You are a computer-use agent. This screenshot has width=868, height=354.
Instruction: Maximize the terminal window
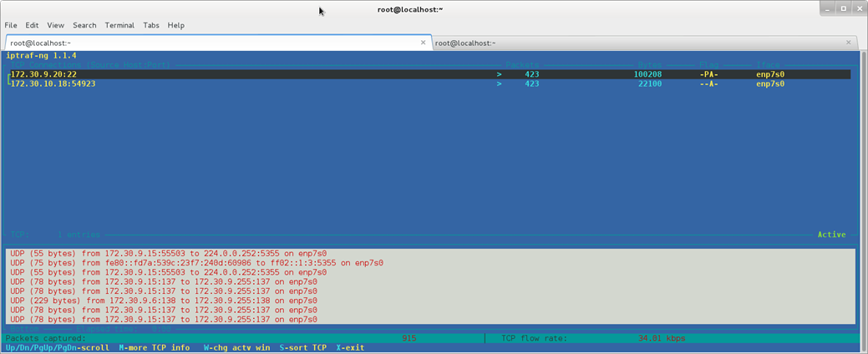843,8
